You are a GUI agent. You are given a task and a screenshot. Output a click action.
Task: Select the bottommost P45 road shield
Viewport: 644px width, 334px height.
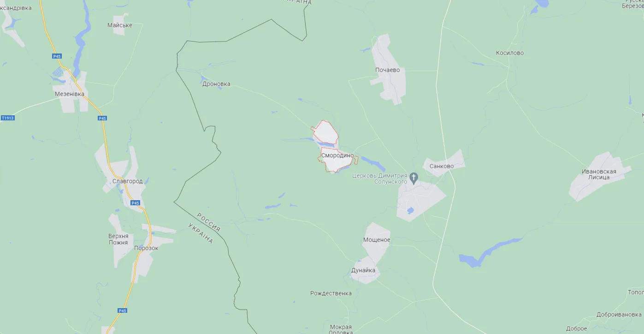pos(122,310)
